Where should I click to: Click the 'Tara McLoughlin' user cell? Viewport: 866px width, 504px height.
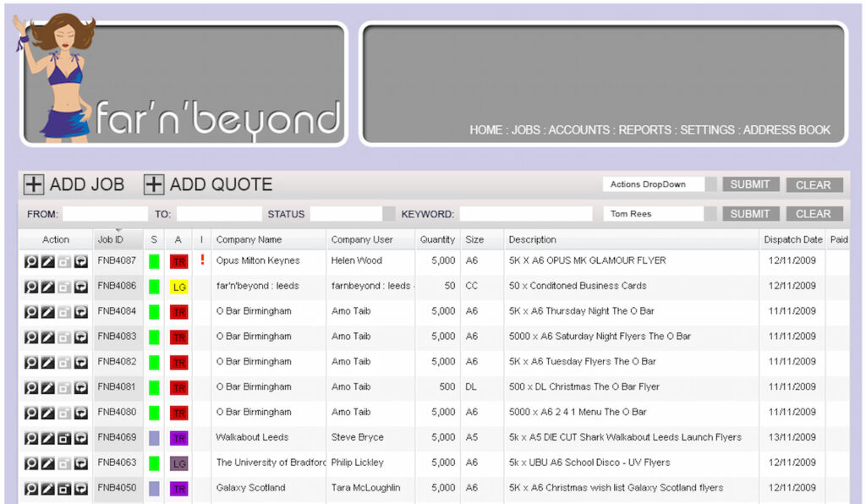pyautogui.click(x=365, y=488)
